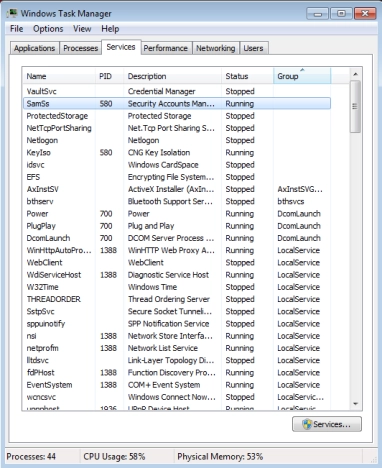Click the Physical Memory: 53% status entry
Screen dimensions: 382x468
click(x=220, y=456)
